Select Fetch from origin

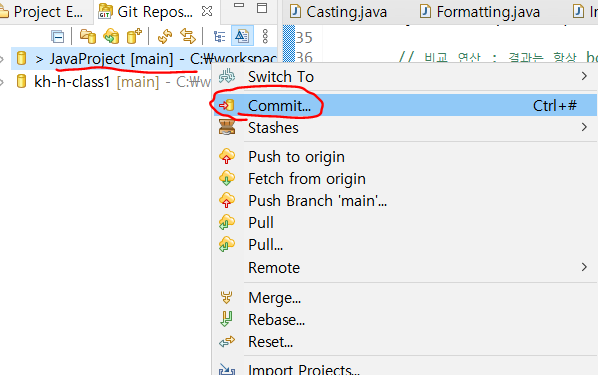click(405, 179)
